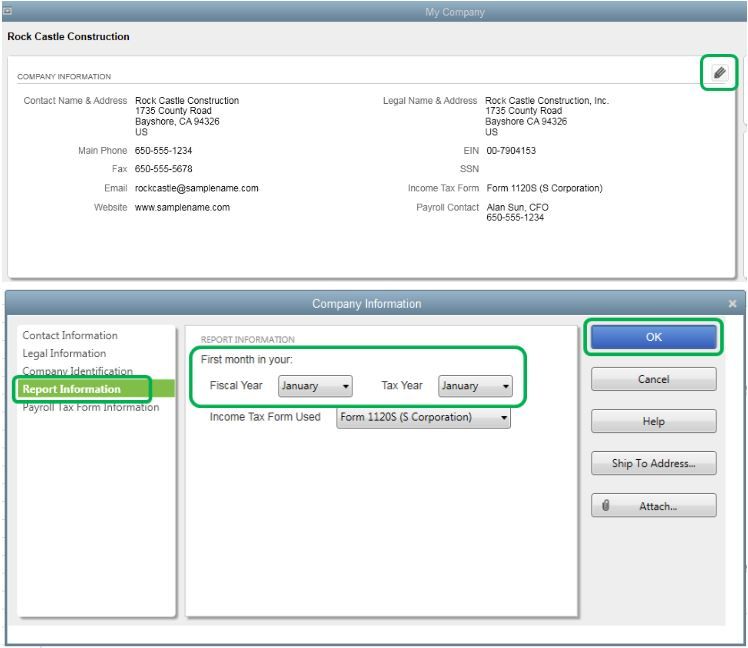Open the Tax Year month dropdown

475,386
